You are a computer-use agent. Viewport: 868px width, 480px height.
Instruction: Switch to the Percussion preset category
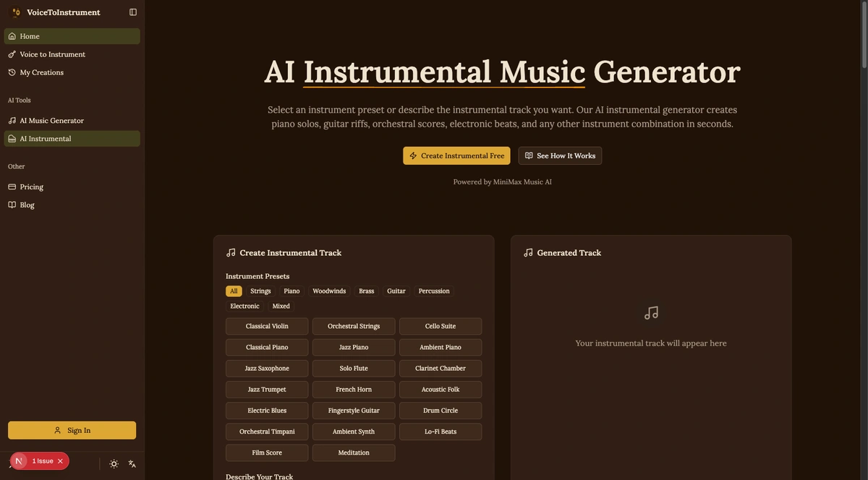pyautogui.click(x=433, y=291)
